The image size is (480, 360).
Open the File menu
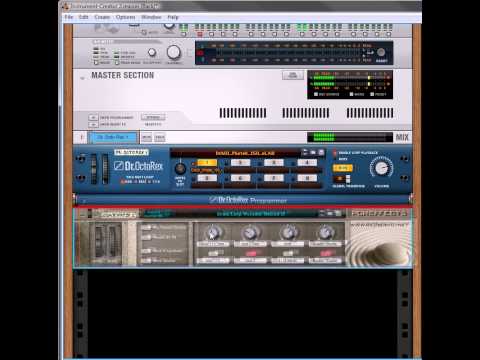[69, 17]
